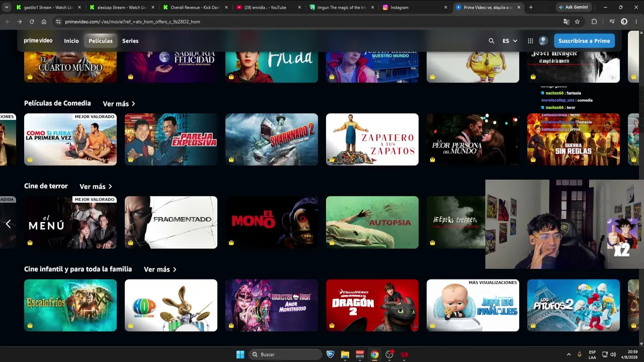Click the Prime bag icon on Hop
Viewport: 644px width, 362px height.
coord(131,325)
